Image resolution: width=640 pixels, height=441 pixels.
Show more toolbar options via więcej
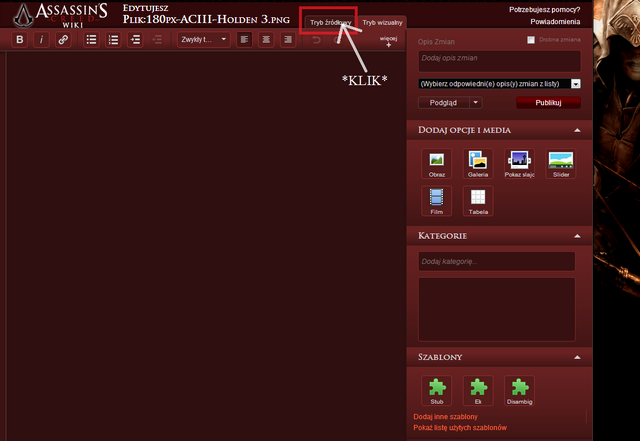388,41
